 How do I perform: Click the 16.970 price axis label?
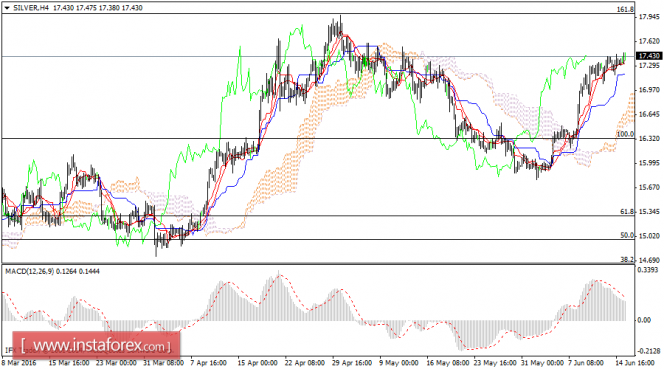pyautogui.click(x=649, y=90)
